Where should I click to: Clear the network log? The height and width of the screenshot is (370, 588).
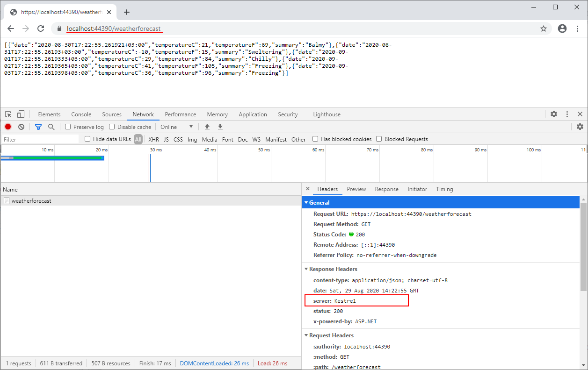point(21,127)
